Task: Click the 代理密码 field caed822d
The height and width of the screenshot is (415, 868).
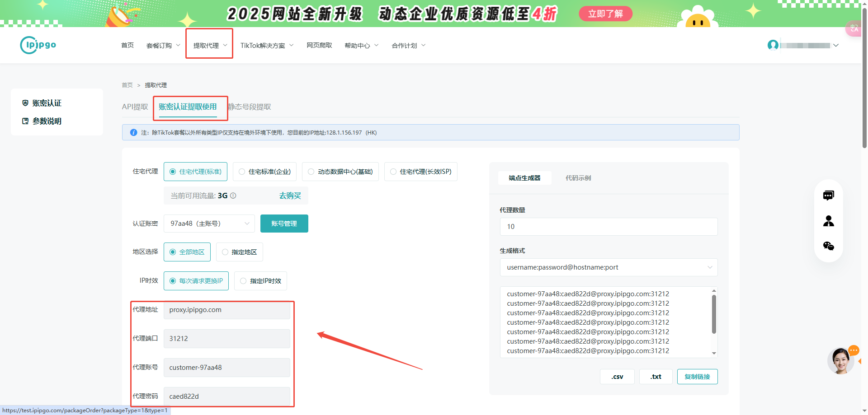Action: [227, 396]
